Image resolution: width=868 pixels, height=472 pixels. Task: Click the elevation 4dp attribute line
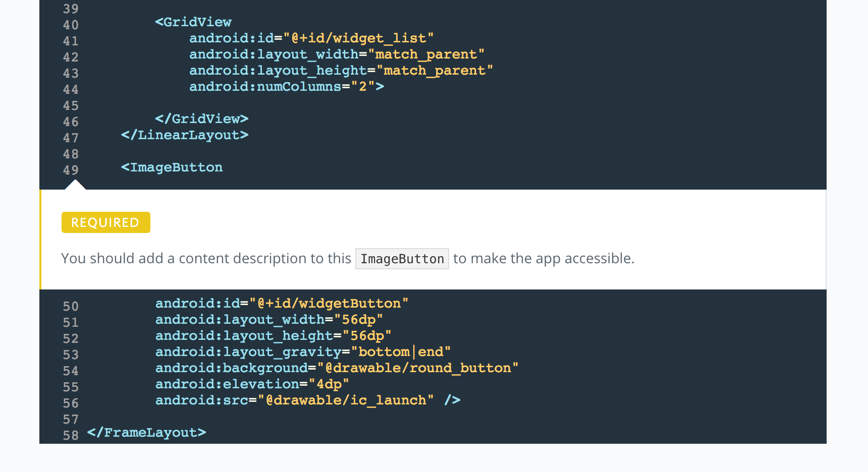tap(252, 384)
